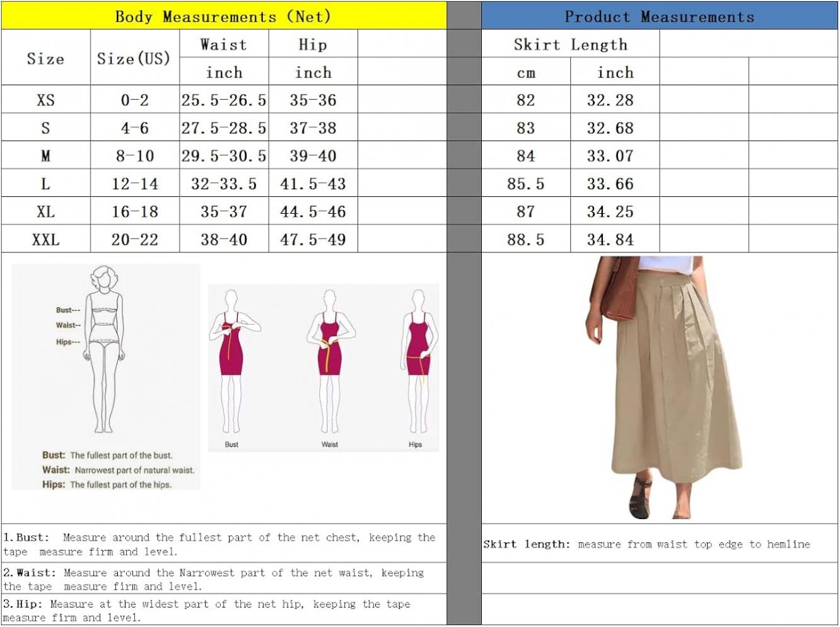
Task: Select waist value 25.5-26.5
Action: click(x=224, y=100)
